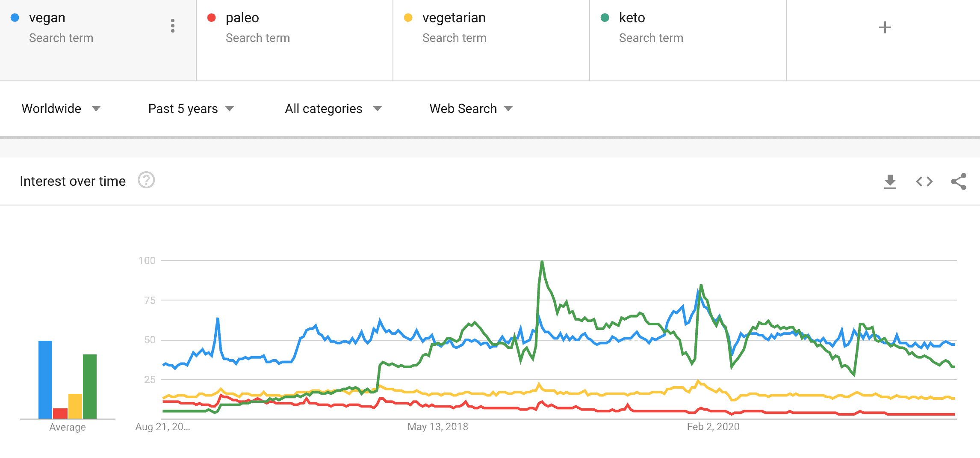980x458 pixels.
Task: Click the yellow dot next to vegetarian
Action: tap(407, 18)
